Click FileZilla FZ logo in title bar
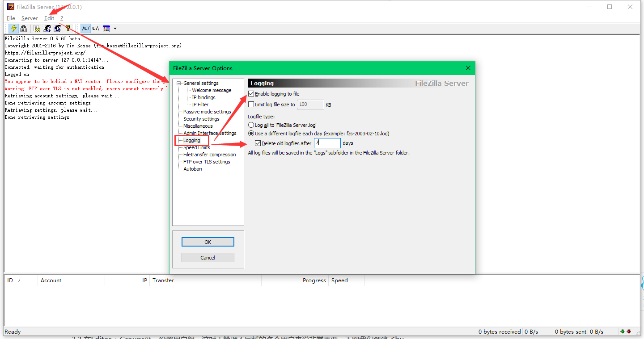Viewport: 644px width, 339px height. [x=10, y=7]
